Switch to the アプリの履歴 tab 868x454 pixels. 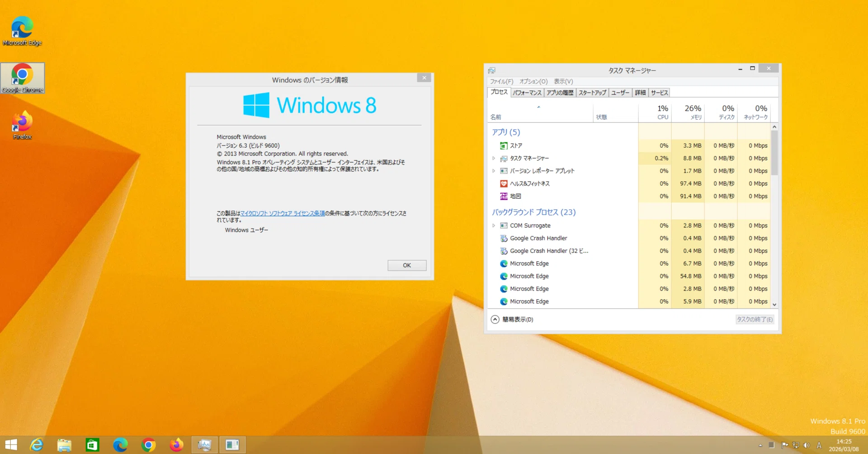pyautogui.click(x=560, y=93)
